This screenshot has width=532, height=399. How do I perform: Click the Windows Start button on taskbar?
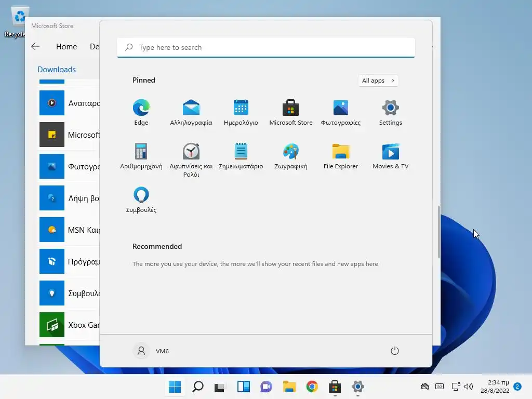pyautogui.click(x=175, y=387)
